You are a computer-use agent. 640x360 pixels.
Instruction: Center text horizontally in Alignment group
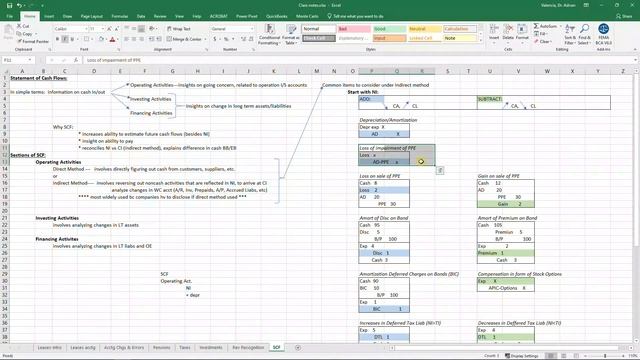pos(134,39)
